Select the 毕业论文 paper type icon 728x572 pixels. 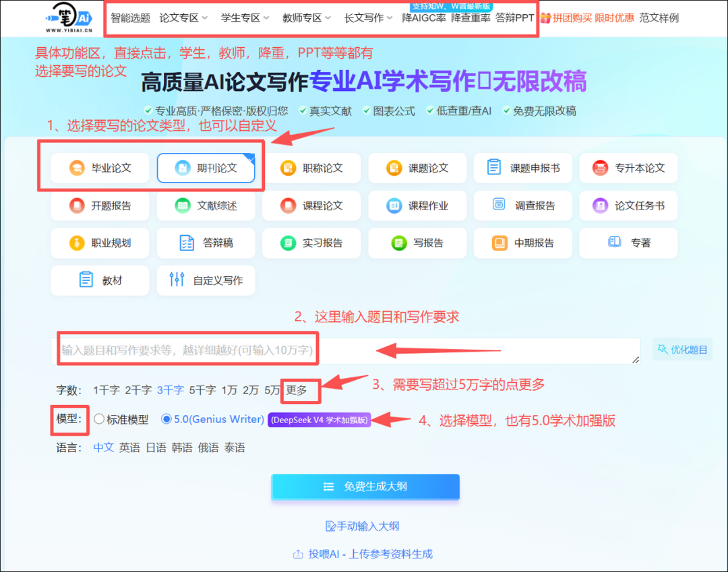77,168
